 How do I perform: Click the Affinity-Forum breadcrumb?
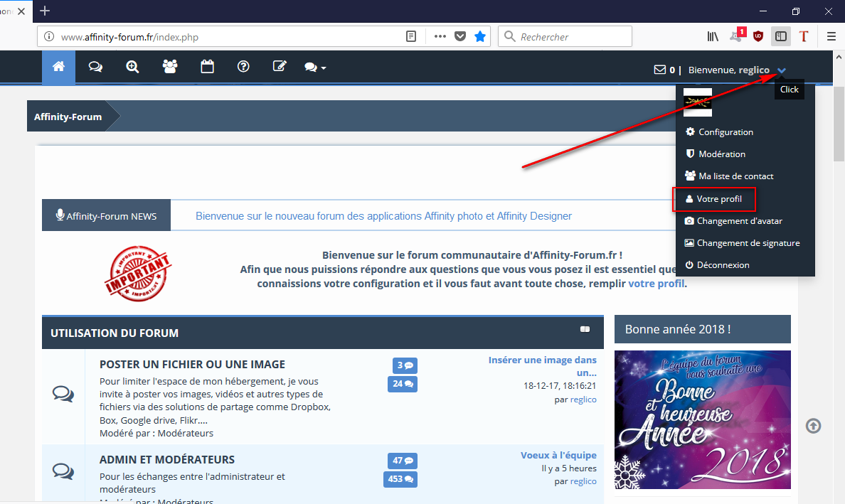[68, 117]
